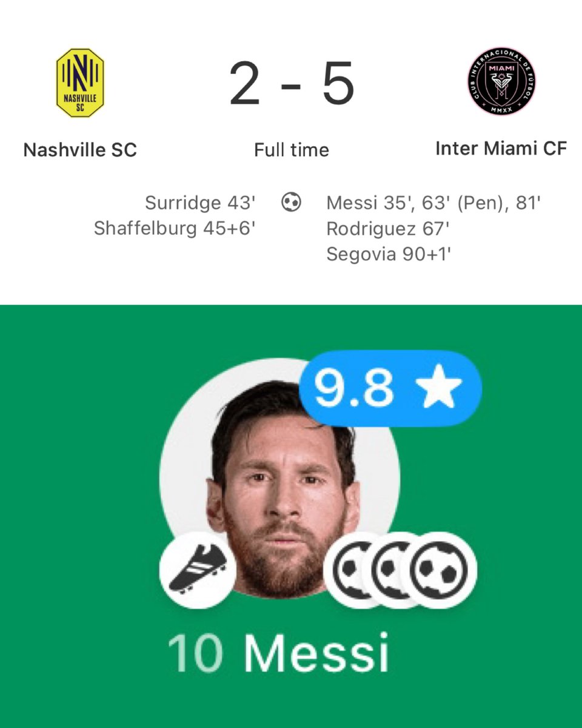The height and width of the screenshot is (728, 582).
Task: Click the Inter Miami CF crest logo
Action: point(501,82)
